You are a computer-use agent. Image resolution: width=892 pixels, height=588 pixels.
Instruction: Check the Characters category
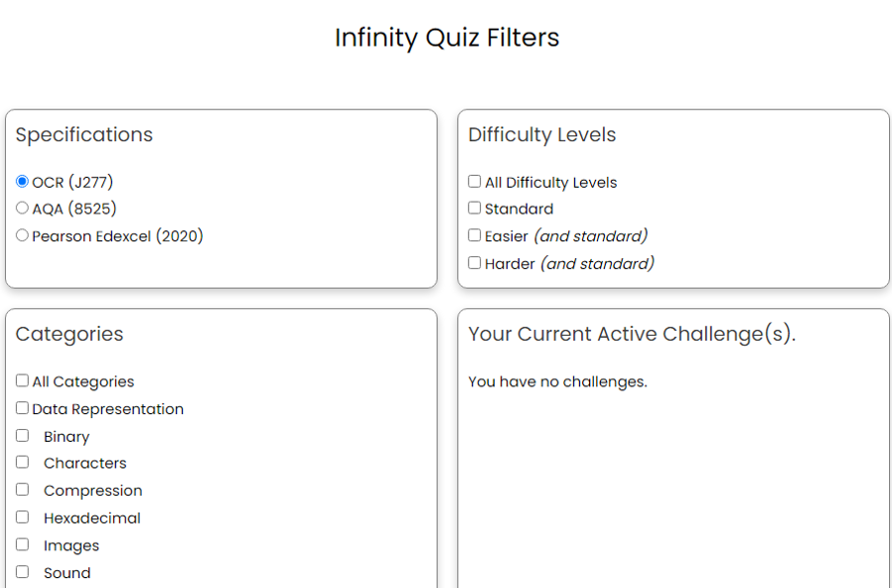(x=22, y=462)
